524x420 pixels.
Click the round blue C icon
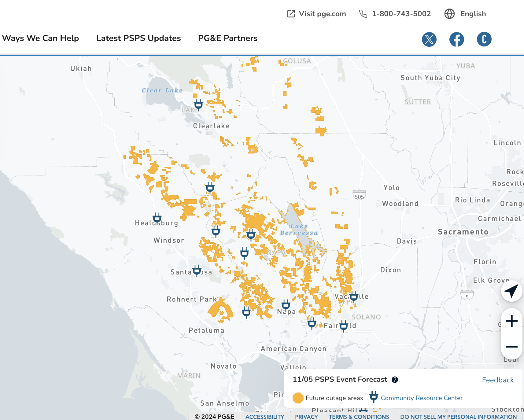[x=484, y=39]
